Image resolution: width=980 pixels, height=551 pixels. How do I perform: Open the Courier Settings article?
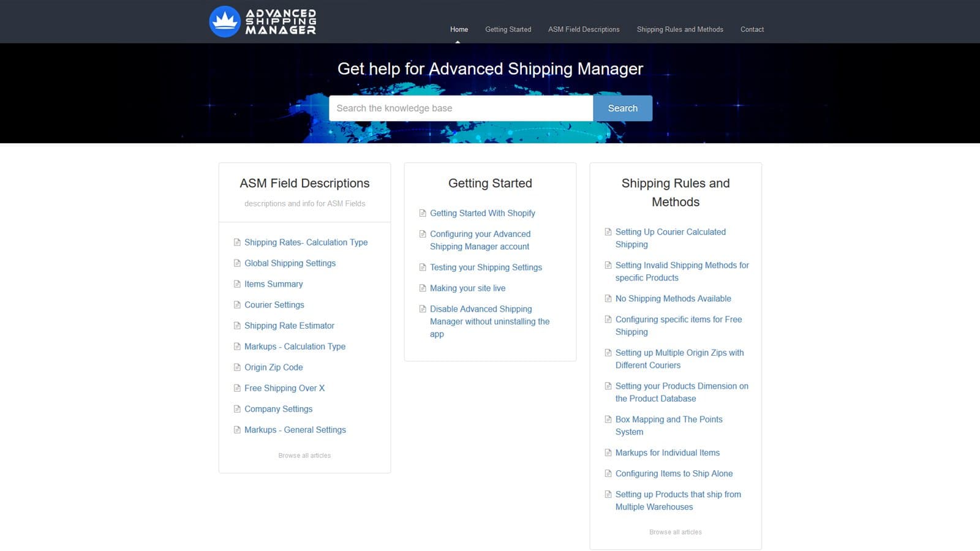274,305
